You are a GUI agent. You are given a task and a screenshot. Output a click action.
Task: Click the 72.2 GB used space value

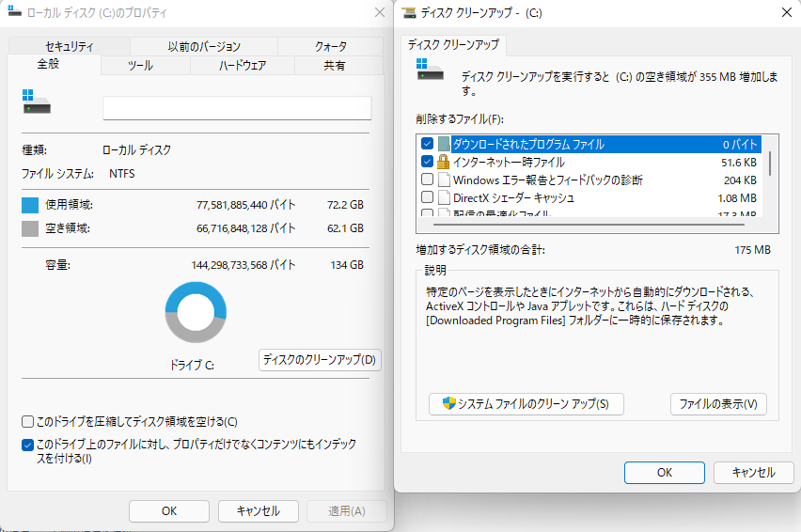coord(345,205)
